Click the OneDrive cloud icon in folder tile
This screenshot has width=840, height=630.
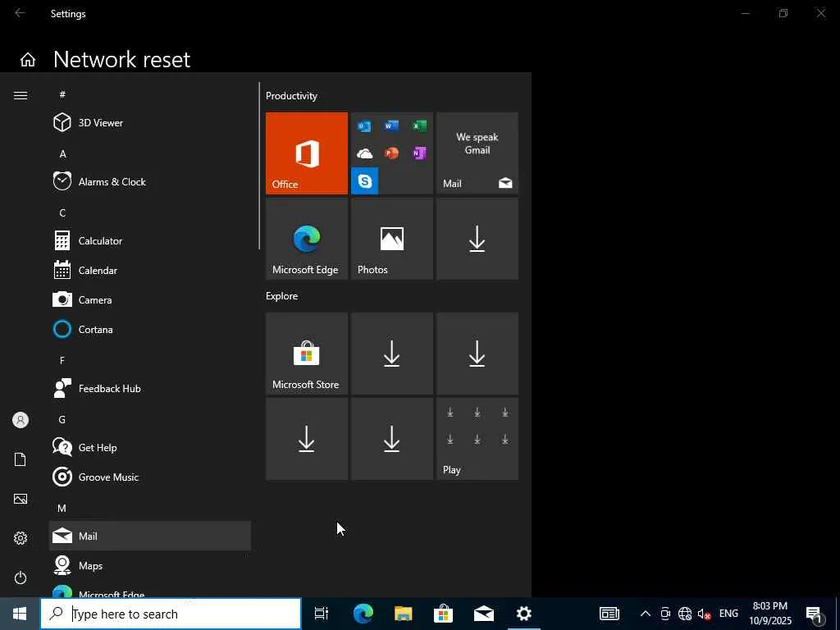pos(365,153)
